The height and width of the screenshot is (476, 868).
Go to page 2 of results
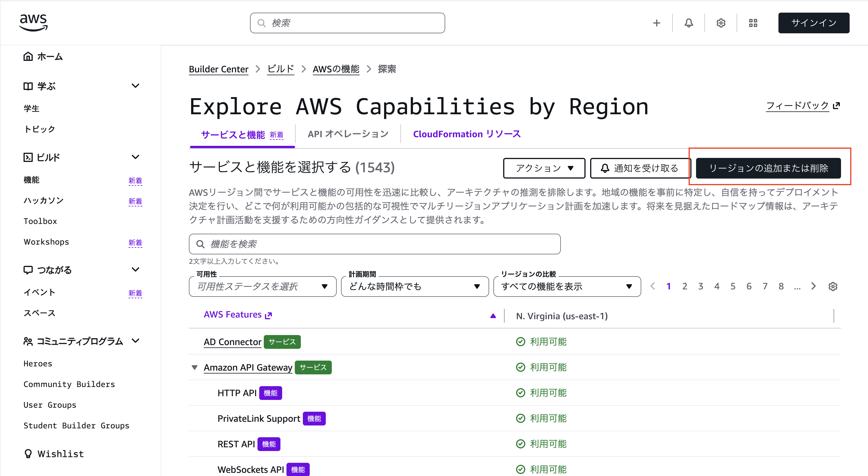tap(685, 286)
